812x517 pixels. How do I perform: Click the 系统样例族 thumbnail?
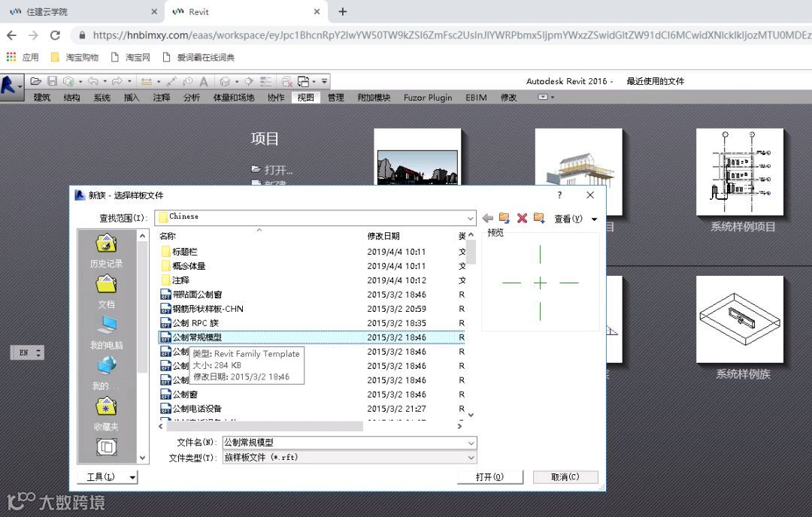coord(740,319)
